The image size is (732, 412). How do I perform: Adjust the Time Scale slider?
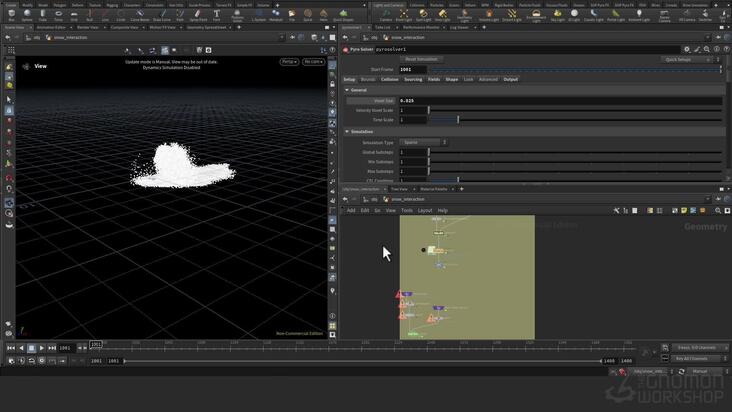575,120
